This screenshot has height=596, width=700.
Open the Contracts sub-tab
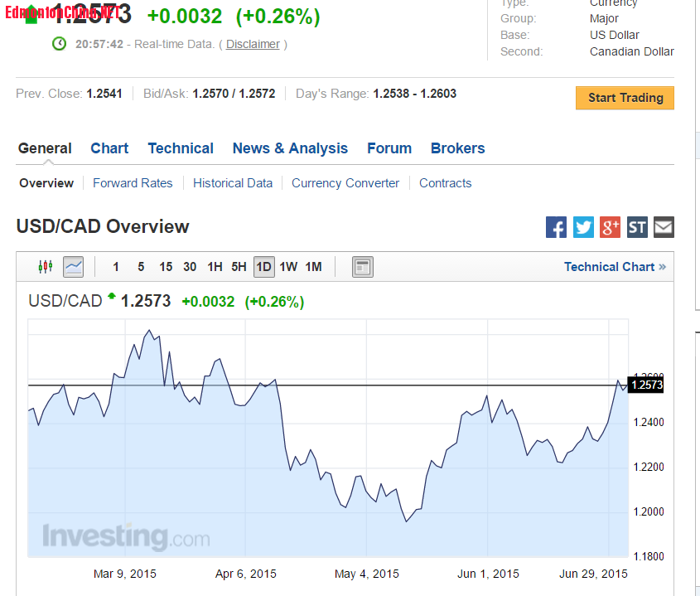(445, 183)
